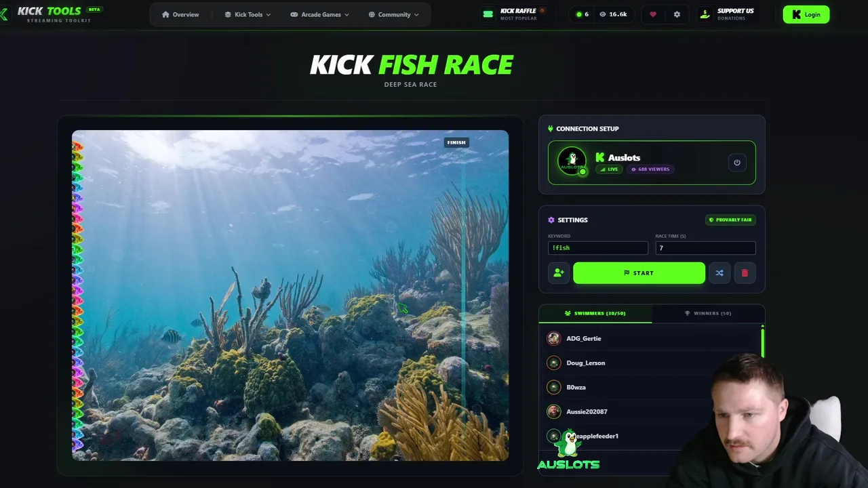The width and height of the screenshot is (868, 488).
Task: Click the pink heart favorites icon
Action: tap(653, 14)
